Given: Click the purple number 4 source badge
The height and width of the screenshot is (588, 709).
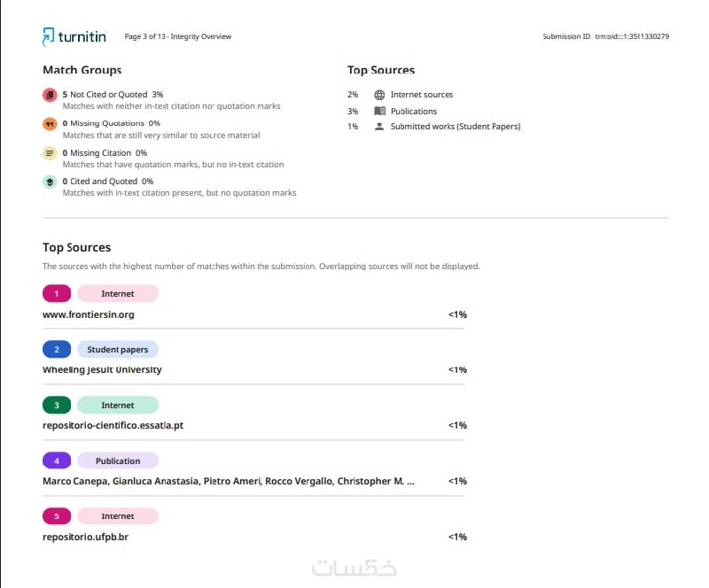Looking at the screenshot, I should pyautogui.click(x=57, y=461).
